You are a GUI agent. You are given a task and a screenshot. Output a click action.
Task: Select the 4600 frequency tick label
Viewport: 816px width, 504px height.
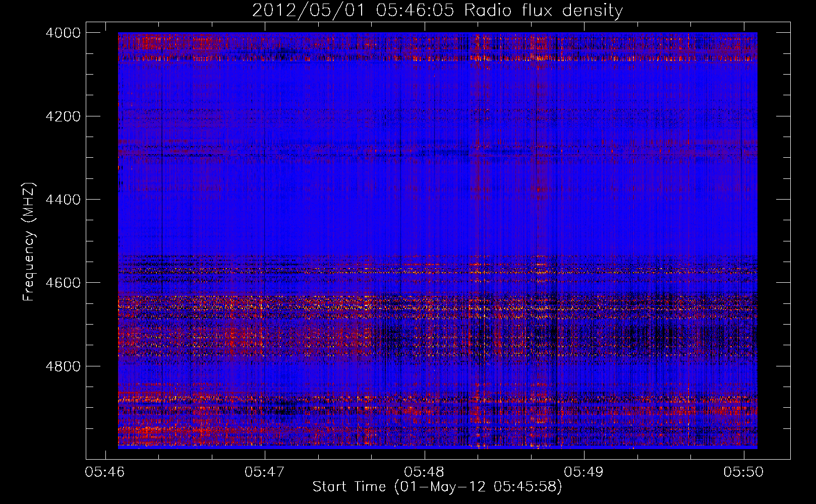click(x=63, y=283)
